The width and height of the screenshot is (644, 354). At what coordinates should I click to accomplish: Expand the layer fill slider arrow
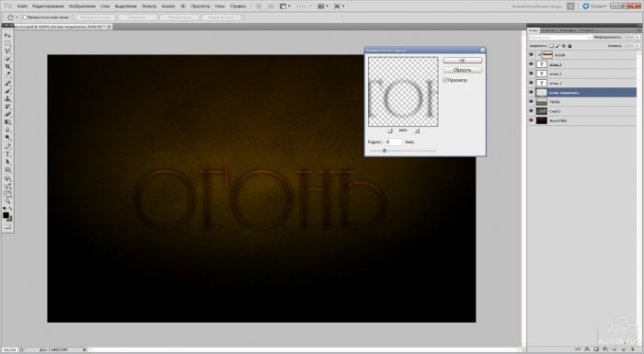638,46
